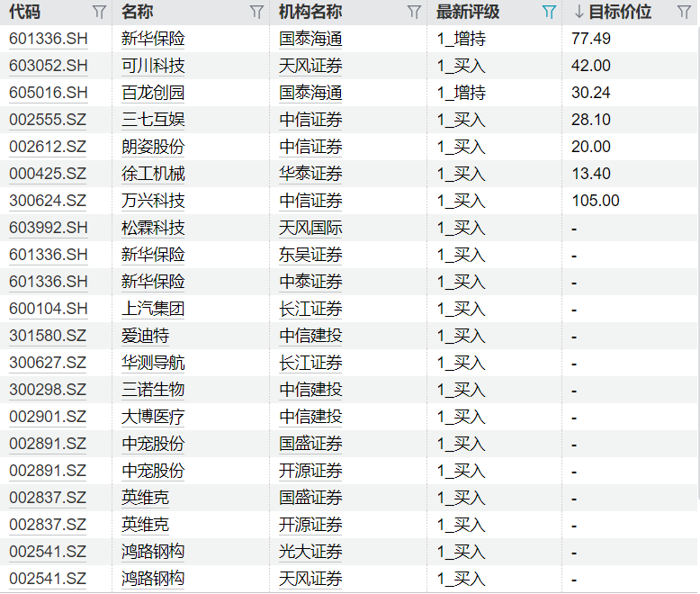Select the stock name 爱迪特
Image resolution: width=700 pixels, height=594 pixels.
tap(145, 336)
